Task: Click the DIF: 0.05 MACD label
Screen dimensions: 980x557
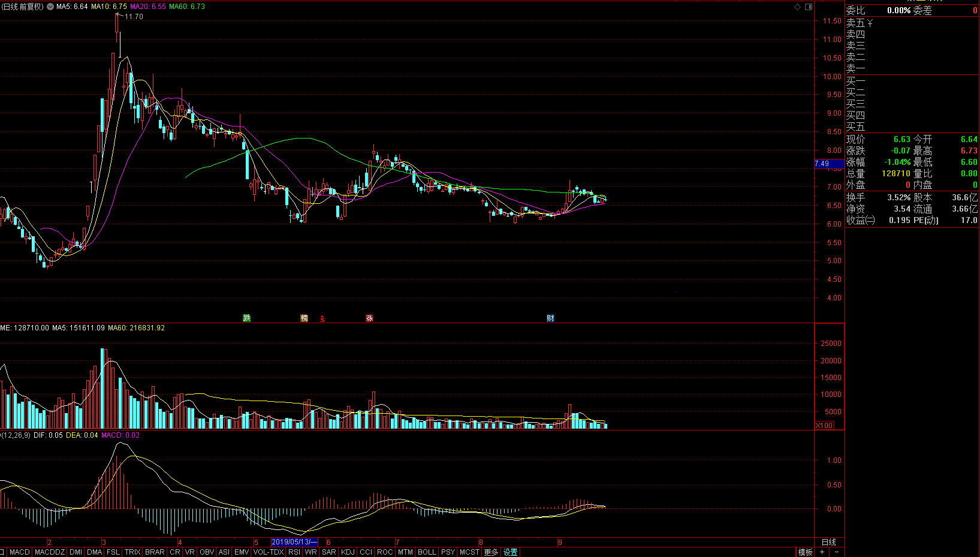Action: pos(48,435)
